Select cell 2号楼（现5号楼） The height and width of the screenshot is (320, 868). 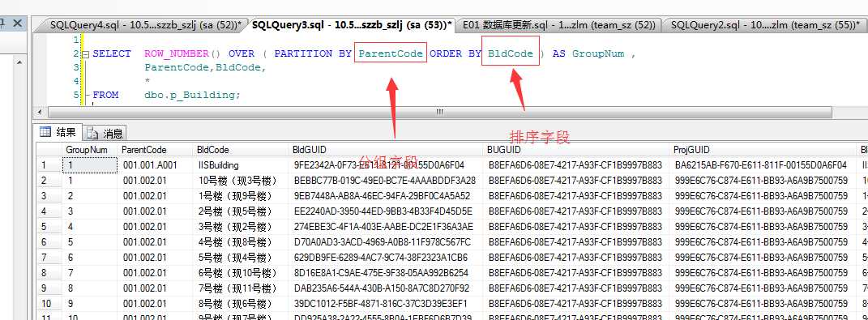click(241, 211)
